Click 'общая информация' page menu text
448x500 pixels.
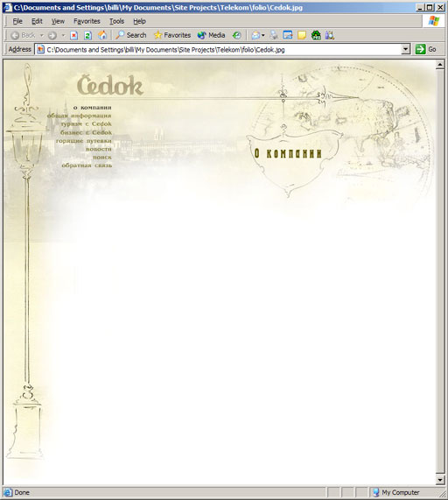(x=80, y=116)
